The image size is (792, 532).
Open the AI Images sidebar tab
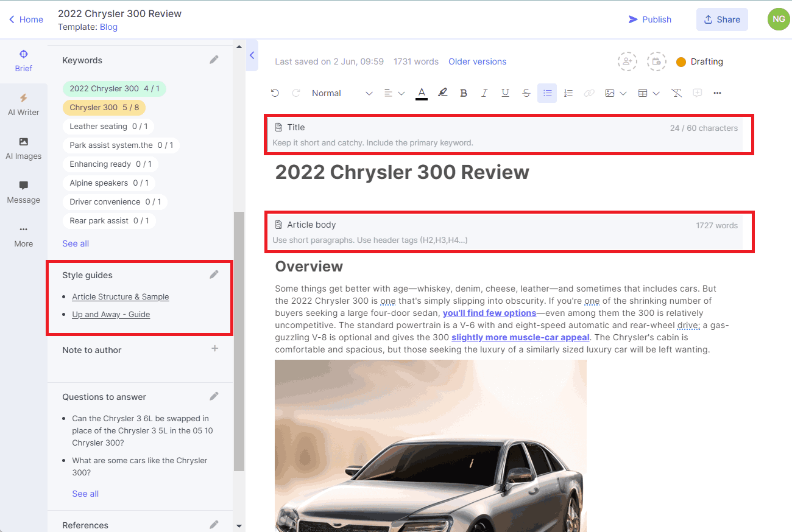point(24,149)
